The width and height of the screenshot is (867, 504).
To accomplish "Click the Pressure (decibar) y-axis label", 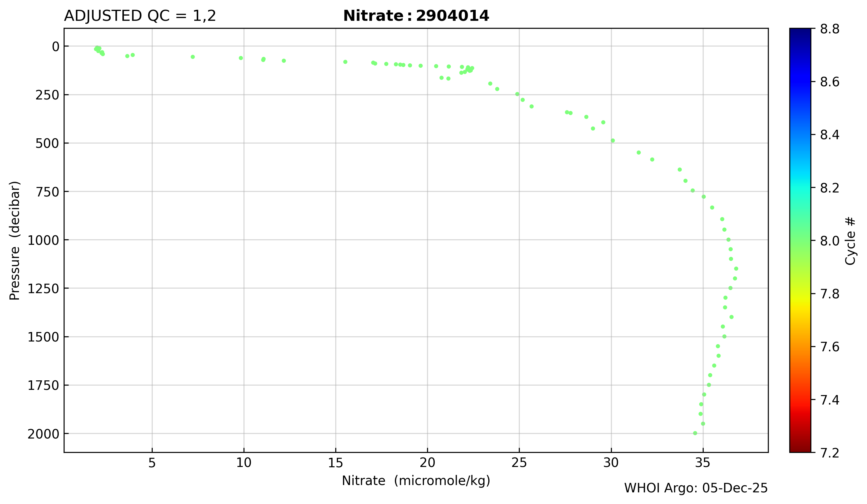I will point(15,241).
